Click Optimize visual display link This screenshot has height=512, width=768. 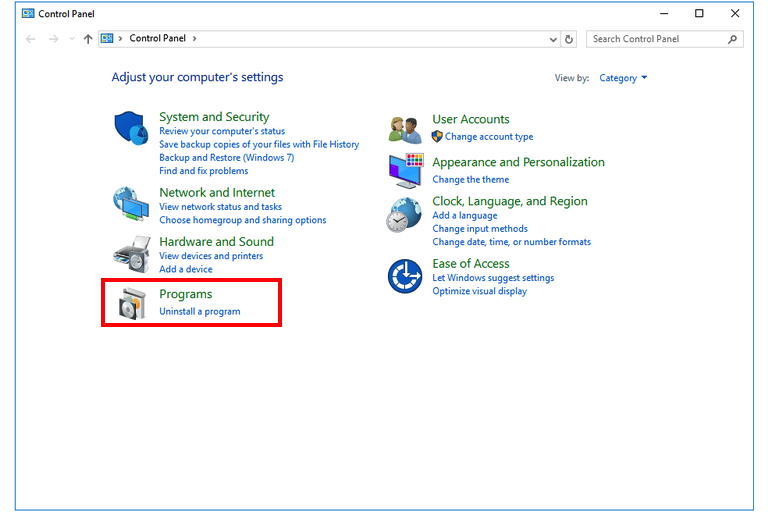[480, 291]
